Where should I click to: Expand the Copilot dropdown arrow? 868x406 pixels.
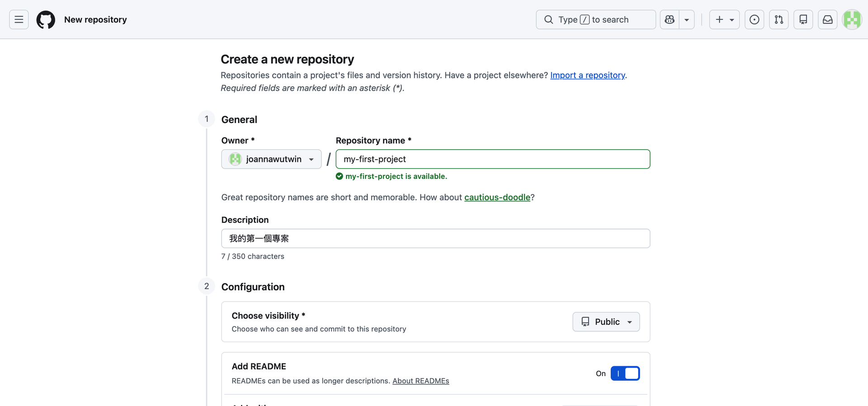tap(687, 19)
